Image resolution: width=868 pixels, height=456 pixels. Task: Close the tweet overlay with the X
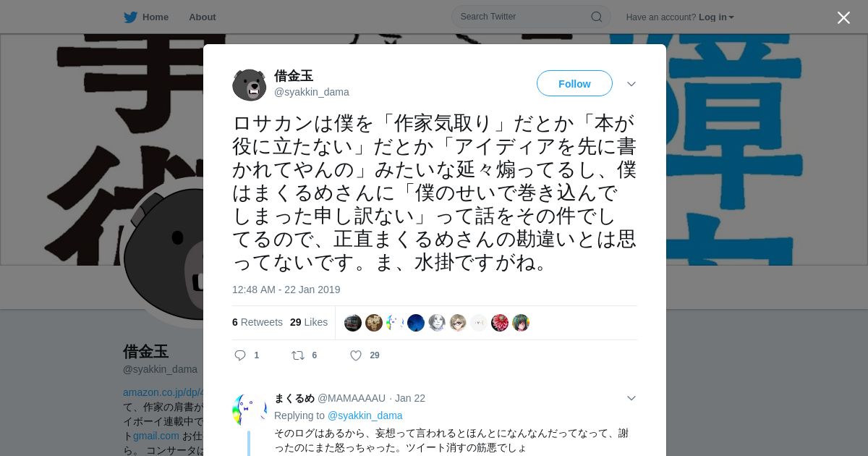[843, 17]
